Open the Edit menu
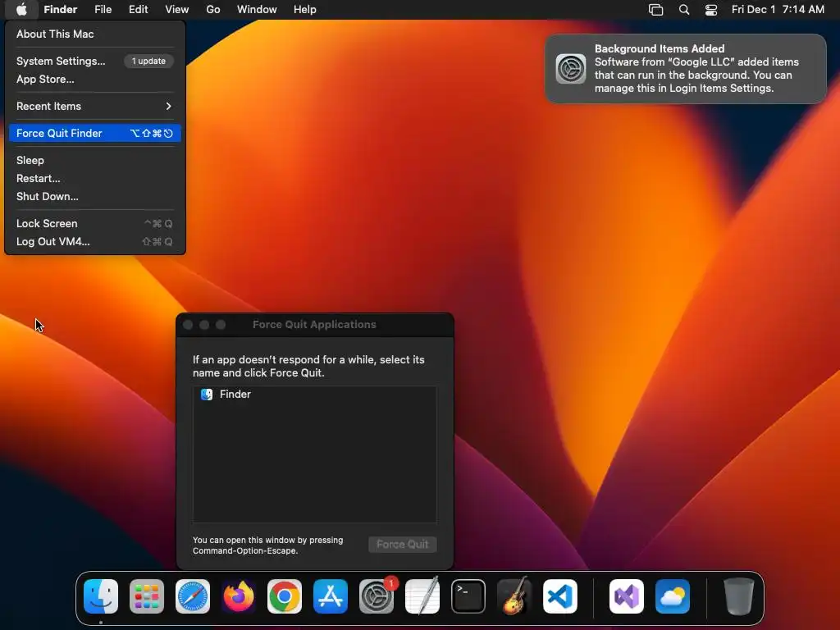Viewport: 840px width, 630px height. [x=138, y=10]
